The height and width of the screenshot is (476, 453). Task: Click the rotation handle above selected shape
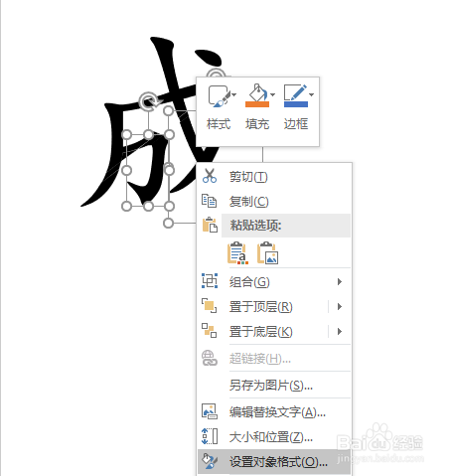click(148, 101)
